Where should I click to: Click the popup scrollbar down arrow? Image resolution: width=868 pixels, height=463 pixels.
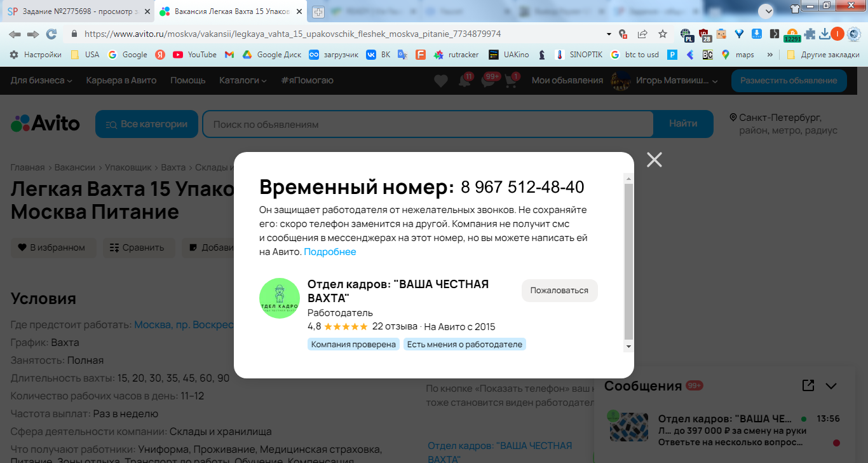629,347
